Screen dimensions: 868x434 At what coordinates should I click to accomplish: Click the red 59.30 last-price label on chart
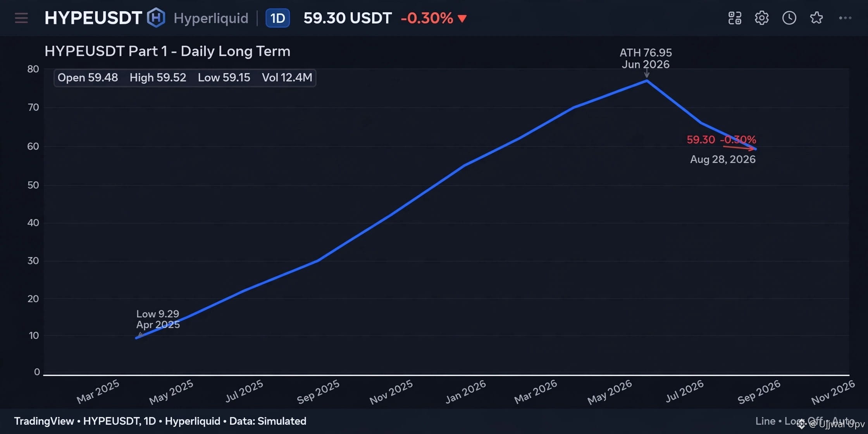(x=701, y=139)
